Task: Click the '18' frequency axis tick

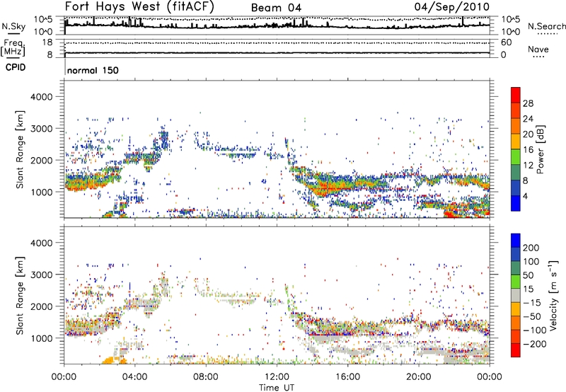Action: (47, 42)
